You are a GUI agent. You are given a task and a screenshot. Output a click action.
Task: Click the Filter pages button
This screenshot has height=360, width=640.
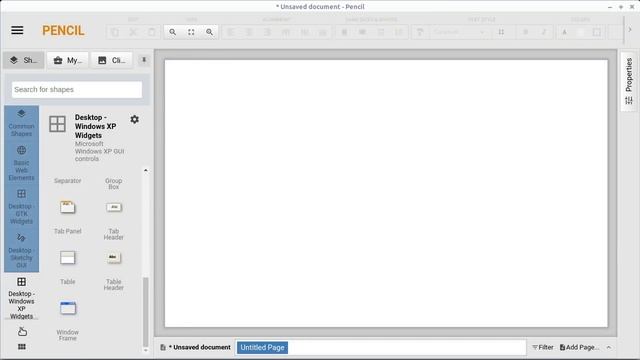pos(543,347)
